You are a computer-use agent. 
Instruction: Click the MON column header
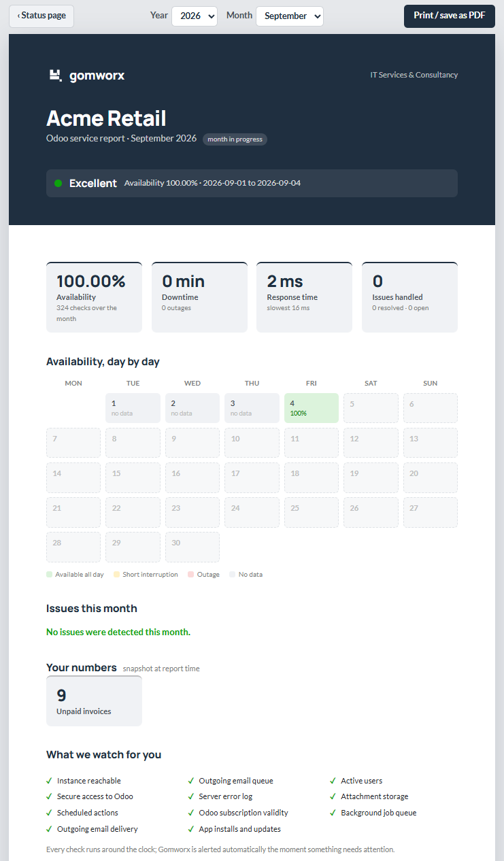tap(73, 384)
